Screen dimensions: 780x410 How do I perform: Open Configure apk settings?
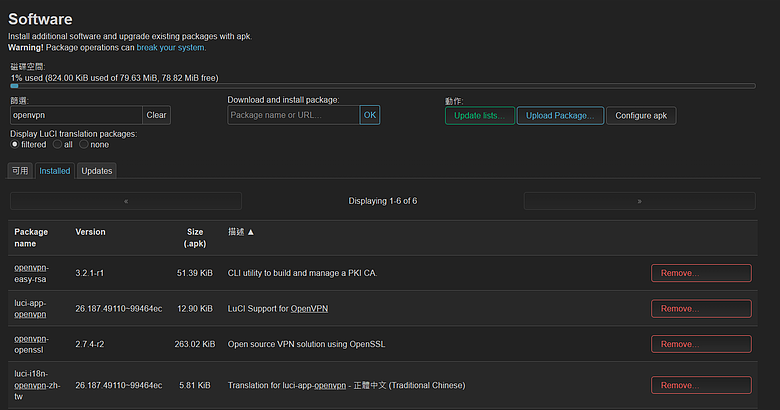click(641, 115)
